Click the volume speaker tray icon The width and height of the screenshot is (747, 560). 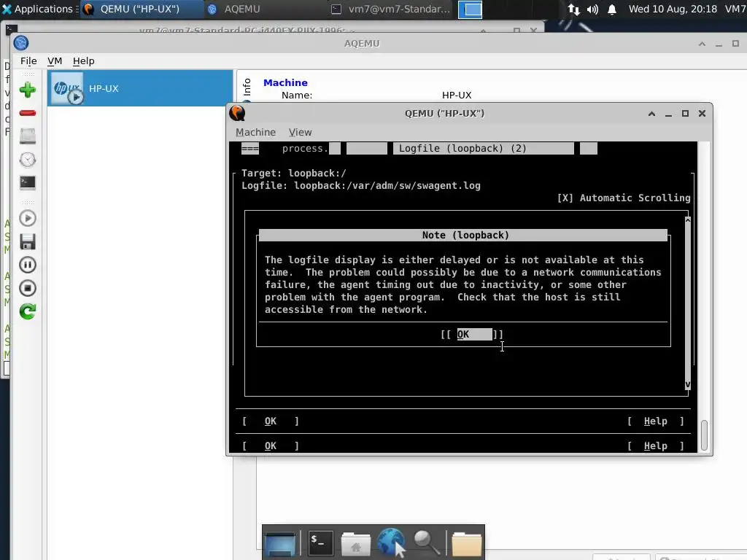coord(592,9)
